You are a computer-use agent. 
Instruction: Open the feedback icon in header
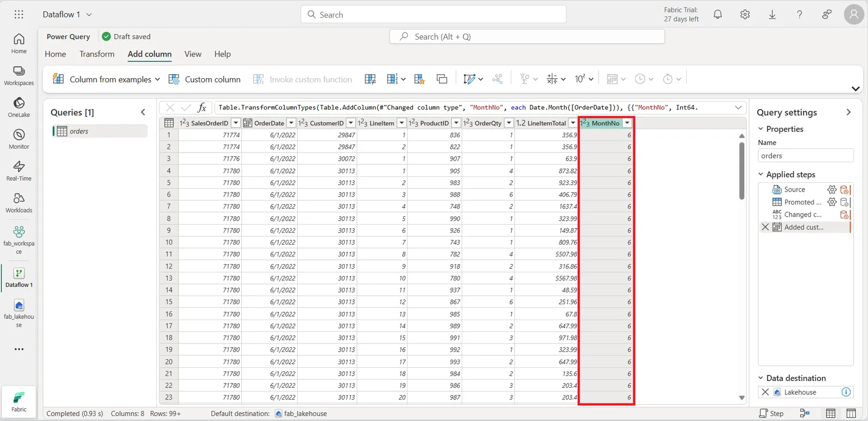click(826, 15)
